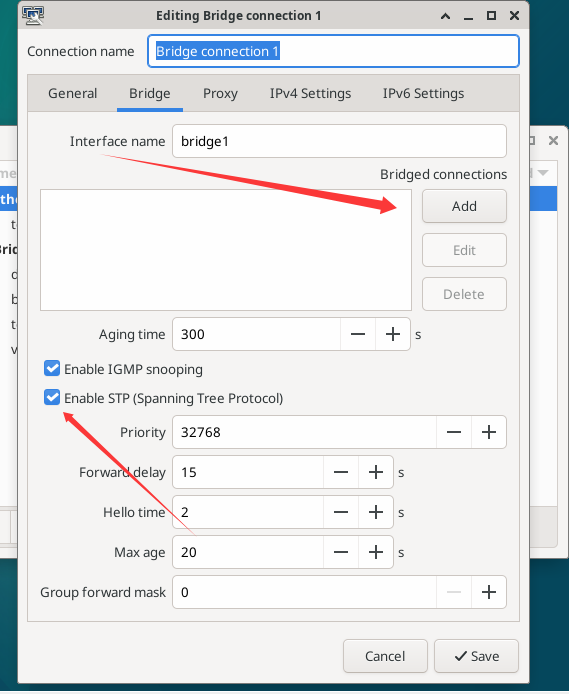Increase Forward delay with plus icon
This screenshot has width=569, height=694.
pyautogui.click(x=376, y=472)
